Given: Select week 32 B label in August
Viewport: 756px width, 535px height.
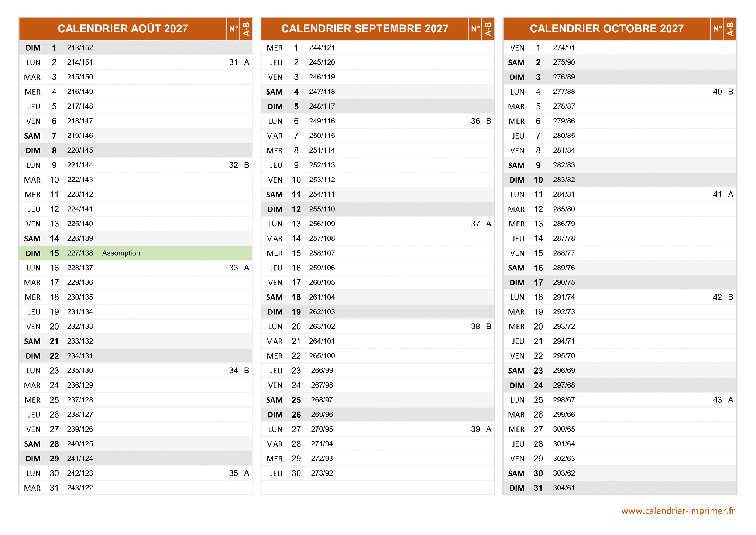Looking at the screenshot, I should tap(247, 165).
